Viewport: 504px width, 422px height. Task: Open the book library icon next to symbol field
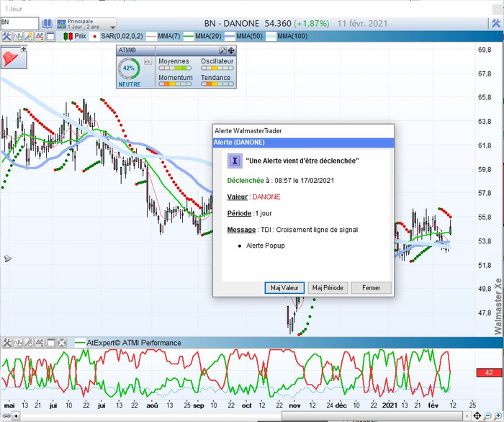click(x=48, y=24)
